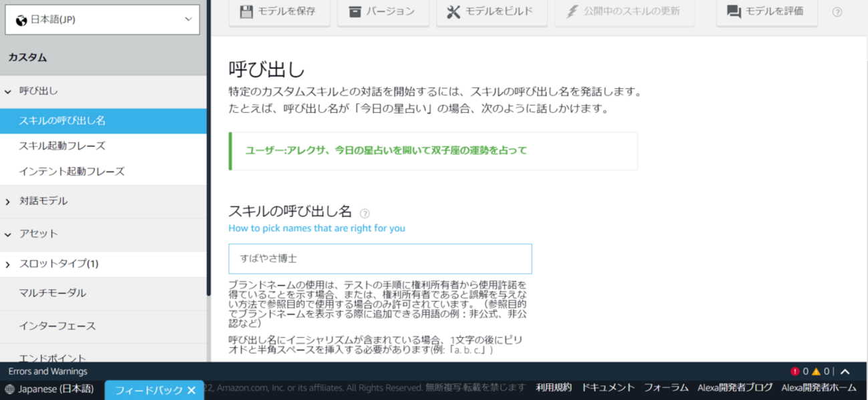Click the Versions archive box icon

pos(355,11)
